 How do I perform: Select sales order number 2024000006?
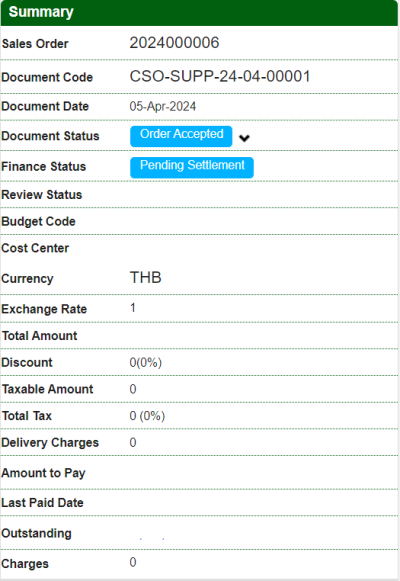click(x=174, y=43)
